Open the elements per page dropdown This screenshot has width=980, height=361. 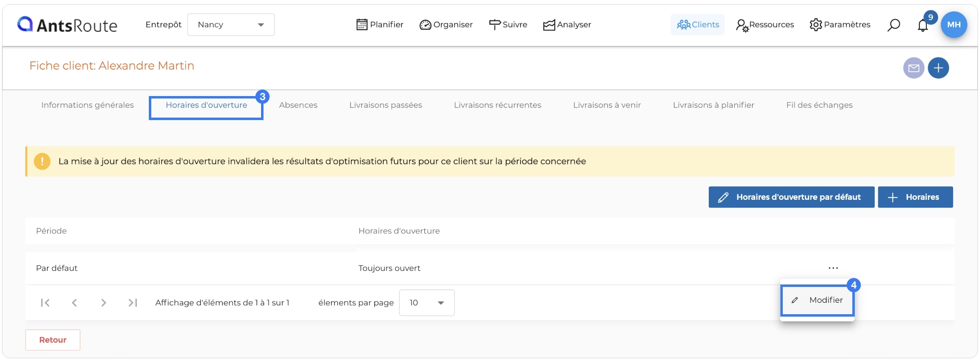[427, 303]
